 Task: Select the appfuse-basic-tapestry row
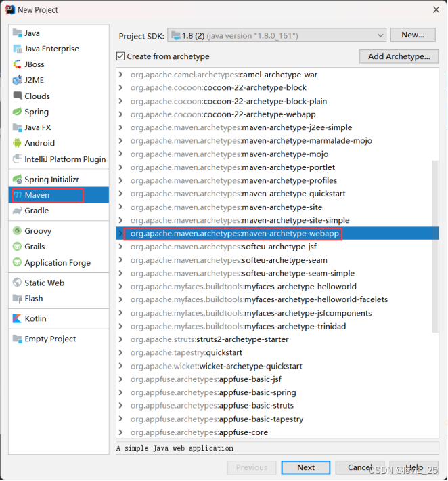click(277, 419)
